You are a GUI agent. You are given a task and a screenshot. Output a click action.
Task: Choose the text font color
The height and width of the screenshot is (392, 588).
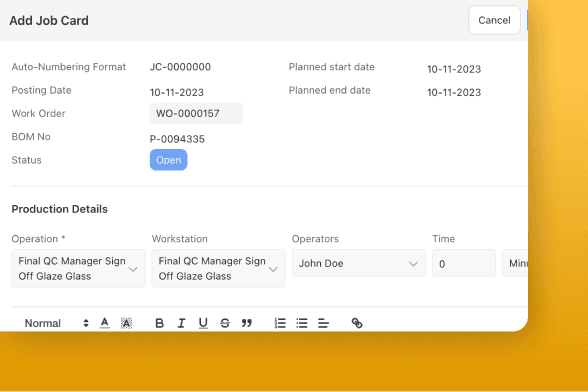click(x=105, y=323)
